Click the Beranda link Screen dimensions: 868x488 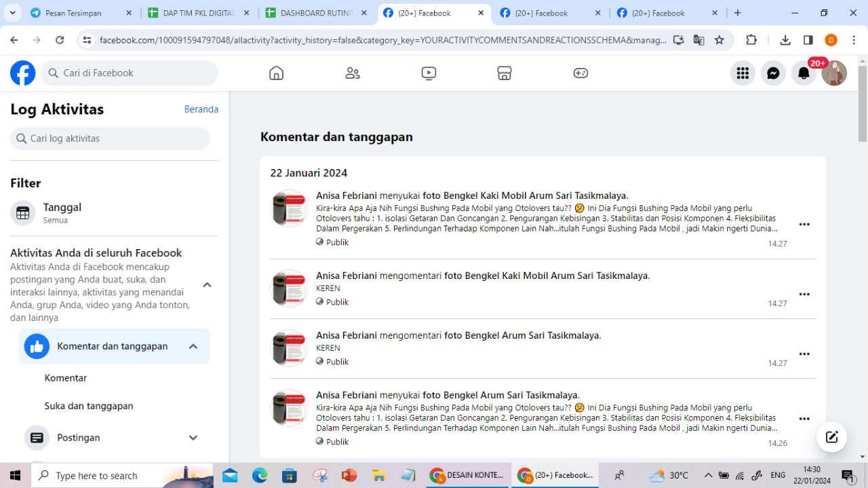pyautogui.click(x=201, y=109)
